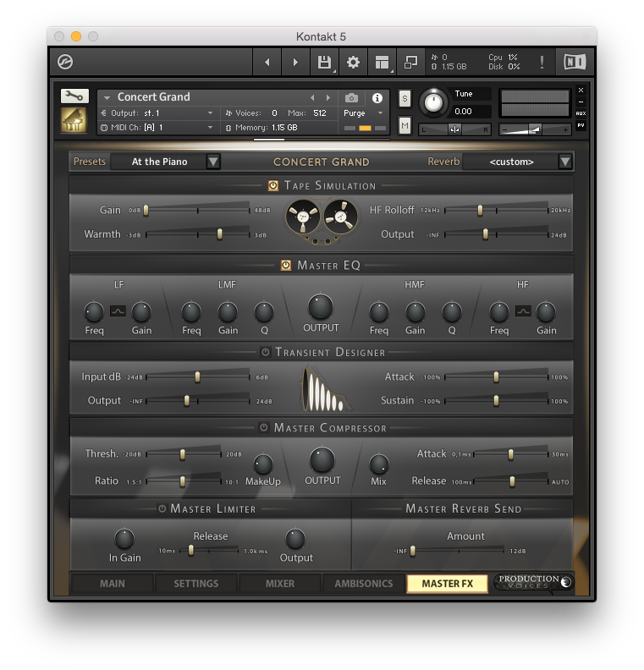Click the Compressor Ratio slider handle
Viewport: 644px width, 670px height.
(x=183, y=481)
